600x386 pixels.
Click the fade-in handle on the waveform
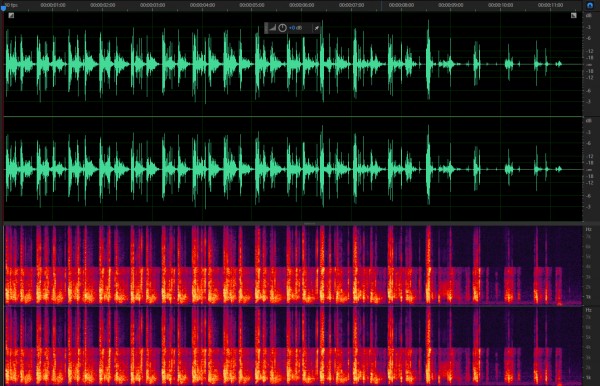pos(11,15)
